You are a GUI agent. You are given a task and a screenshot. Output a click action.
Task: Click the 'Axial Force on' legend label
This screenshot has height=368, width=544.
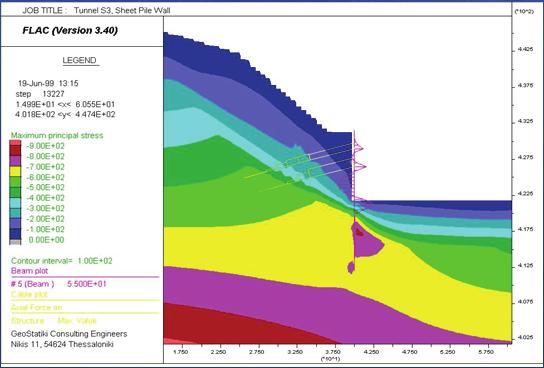(x=36, y=307)
